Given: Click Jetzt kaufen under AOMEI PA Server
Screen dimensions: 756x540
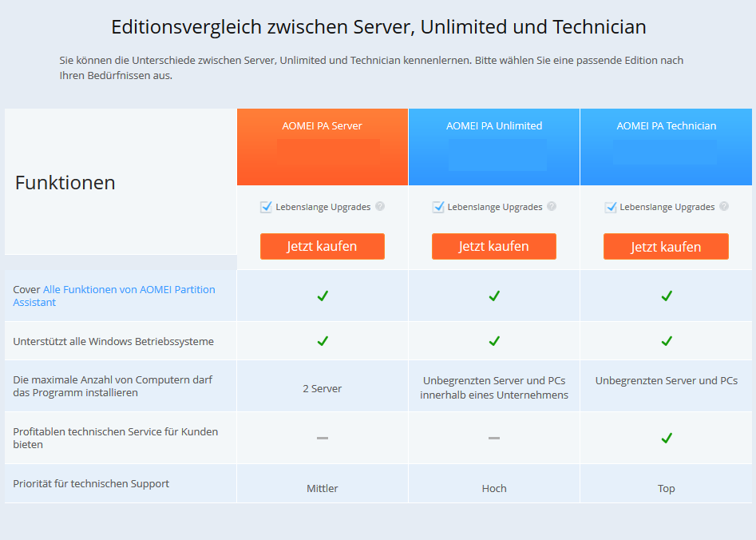Looking at the screenshot, I should pos(322,246).
